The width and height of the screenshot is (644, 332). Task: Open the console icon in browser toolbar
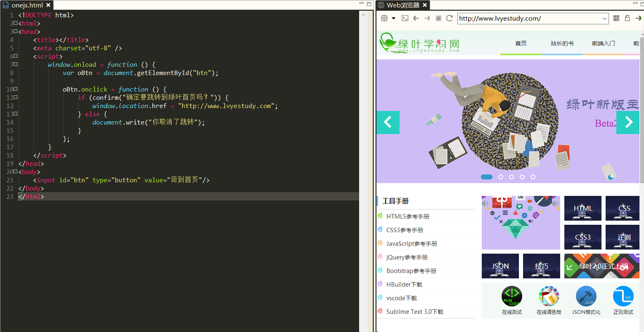coord(405,18)
